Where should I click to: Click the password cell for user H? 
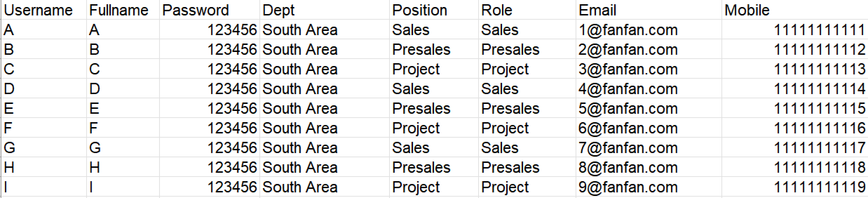(232, 167)
